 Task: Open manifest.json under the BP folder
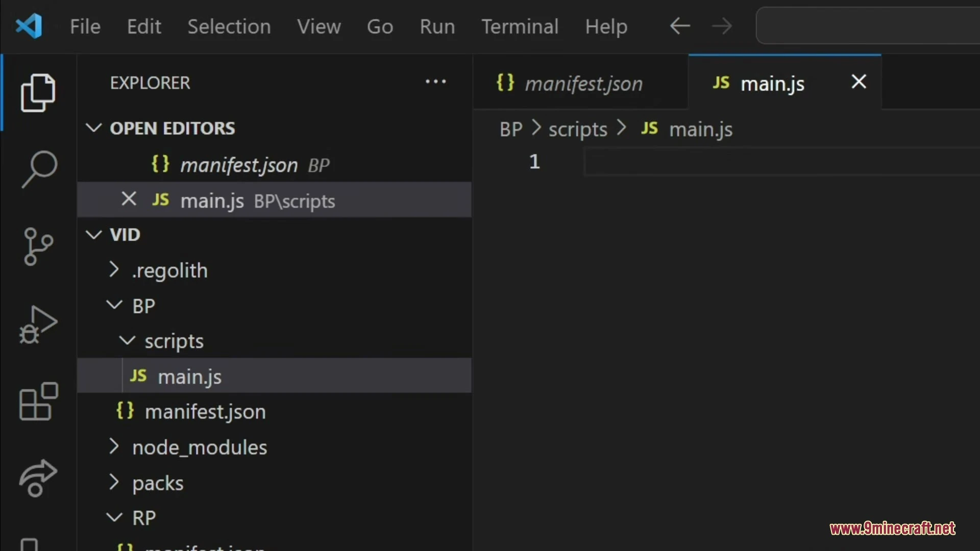pos(274,411)
